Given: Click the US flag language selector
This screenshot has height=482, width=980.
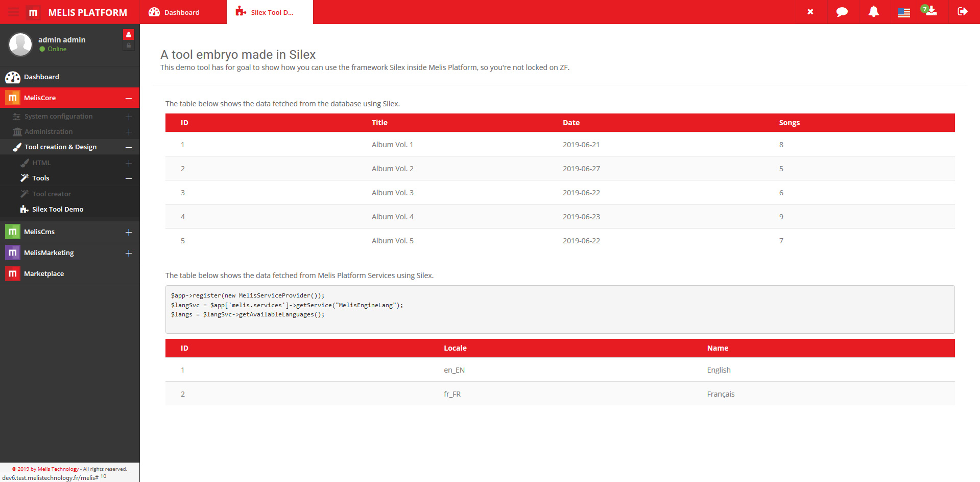Looking at the screenshot, I should pyautogui.click(x=903, y=12).
